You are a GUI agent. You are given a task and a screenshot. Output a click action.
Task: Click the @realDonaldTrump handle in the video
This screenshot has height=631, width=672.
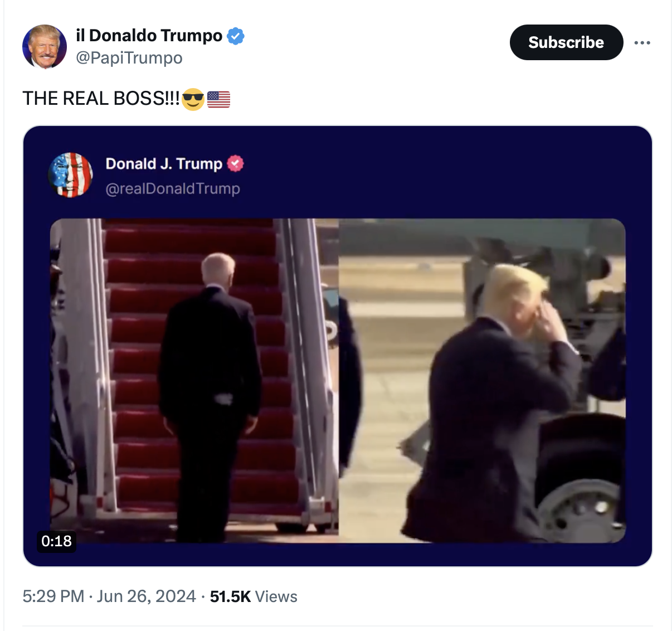point(173,189)
